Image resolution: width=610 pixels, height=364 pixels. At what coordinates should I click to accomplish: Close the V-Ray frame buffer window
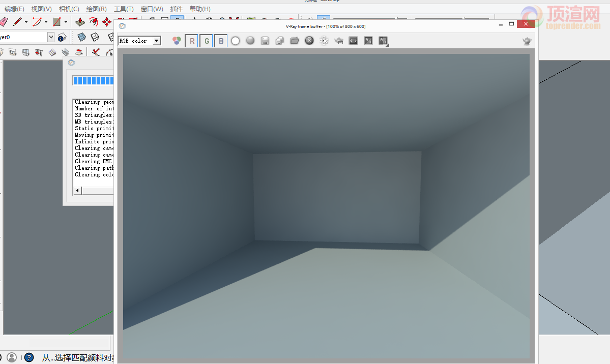point(526,24)
